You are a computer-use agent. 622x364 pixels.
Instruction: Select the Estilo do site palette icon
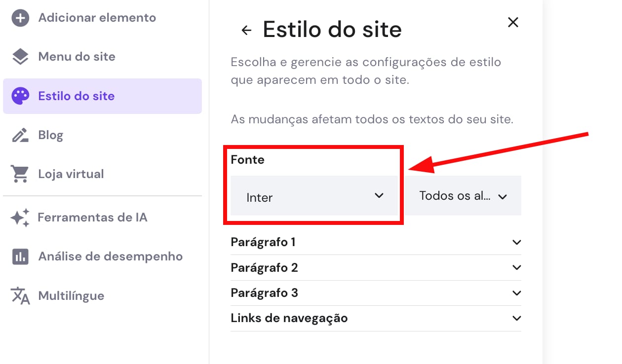pyautogui.click(x=20, y=96)
